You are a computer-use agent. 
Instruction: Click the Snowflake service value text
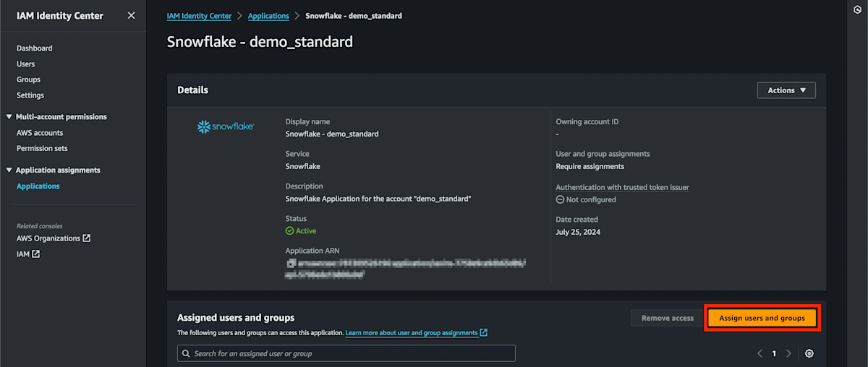(303, 166)
